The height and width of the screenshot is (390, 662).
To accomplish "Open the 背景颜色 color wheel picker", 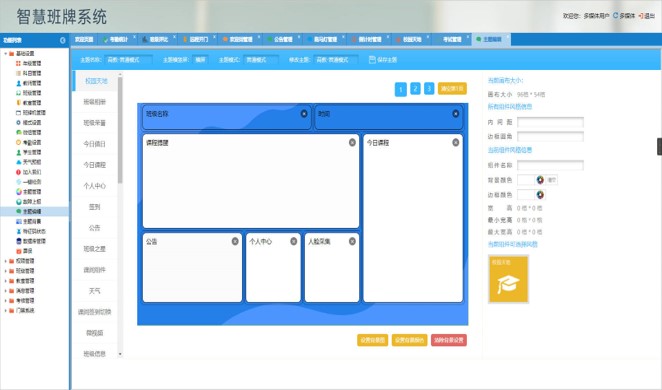I will [540, 180].
